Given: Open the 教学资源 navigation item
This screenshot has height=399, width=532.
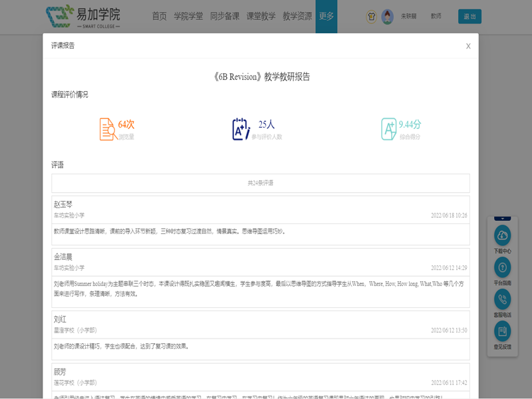Looking at the screenshot, I should point(297,17).
